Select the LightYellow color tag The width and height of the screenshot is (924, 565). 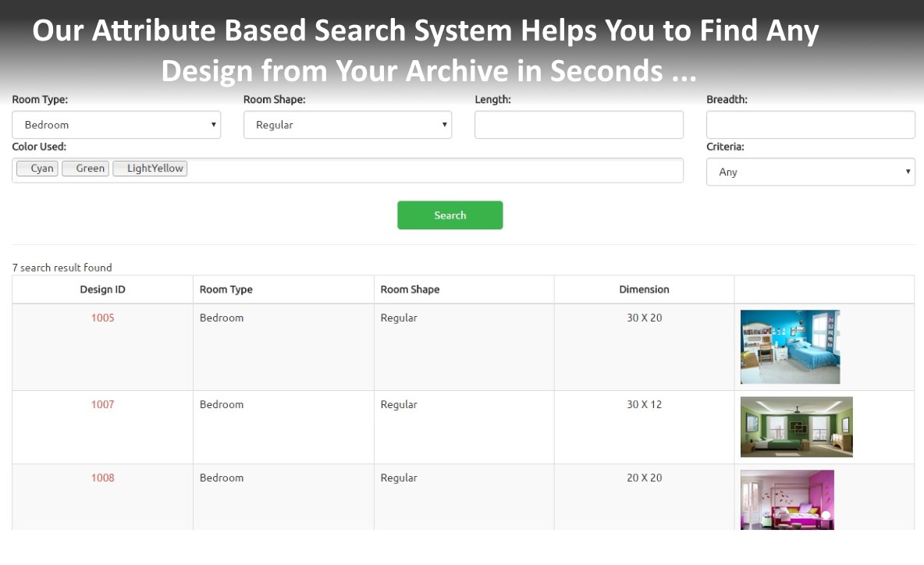pyautogui.click(x=151, y=169)
